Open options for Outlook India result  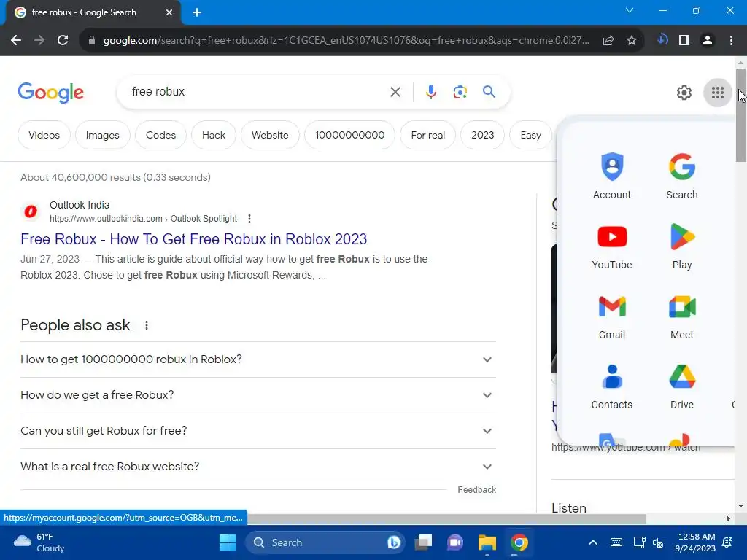pyautogui.click(x=249, y=219)
